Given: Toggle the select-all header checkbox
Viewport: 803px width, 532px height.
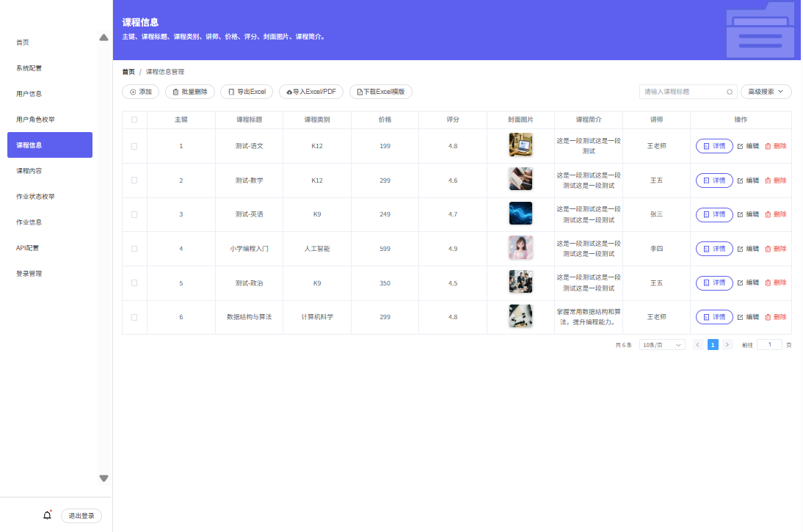Looking at the screenshot, I should (x=134, y=120).
